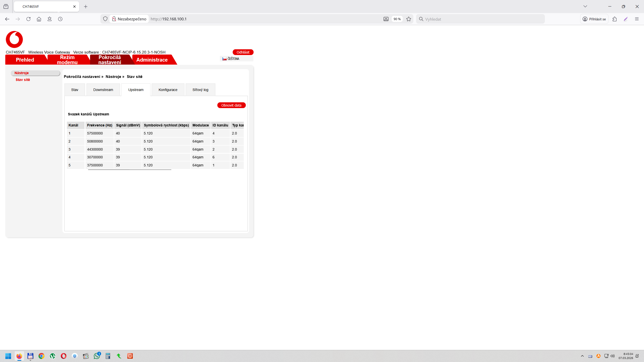Reload the page with refresh icon
The image size is (644, 362).
(28, 19)
